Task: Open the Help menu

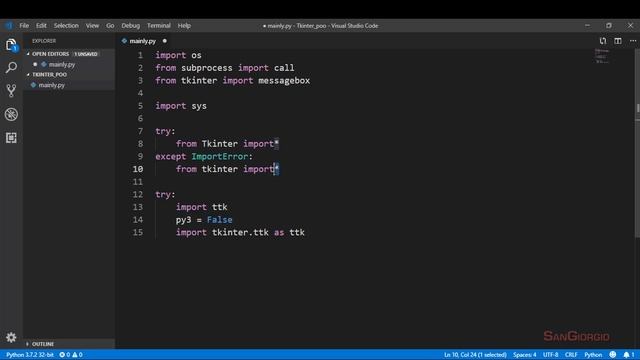Action: [184, 25]
